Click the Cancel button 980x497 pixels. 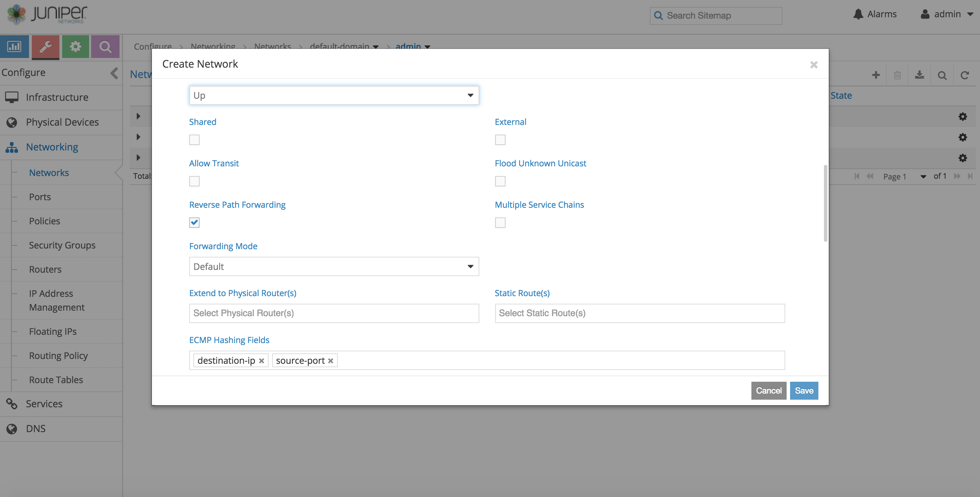click(x=768, y=391)
